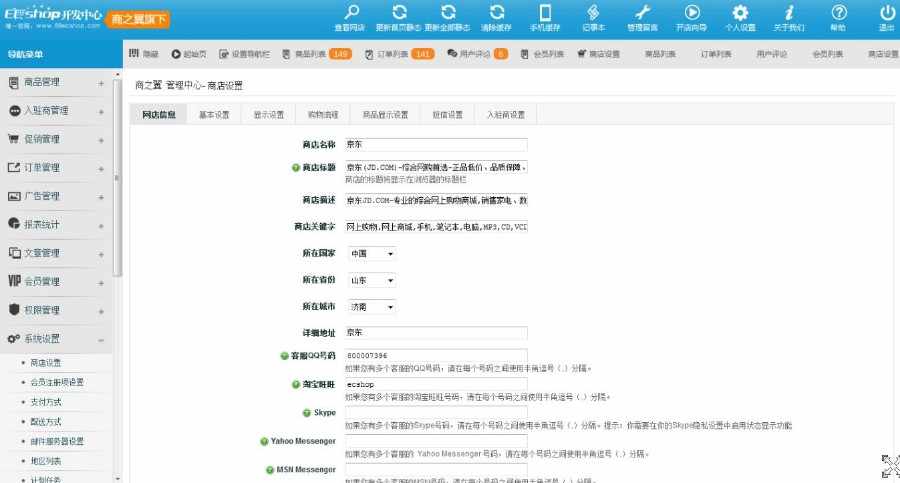Click the empty Skype input field
The height and width of the screenshot is (483, 900).
(436, 412)
